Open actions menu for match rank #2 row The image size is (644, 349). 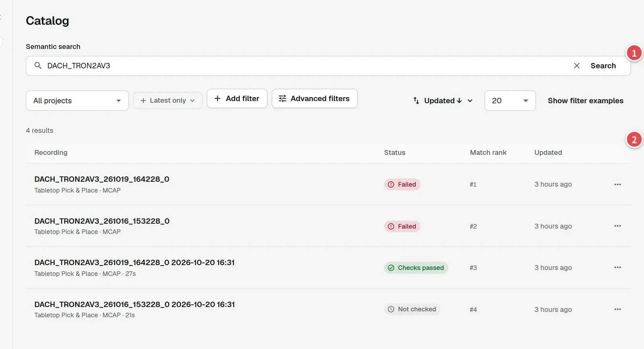click(x=617, y=226)
